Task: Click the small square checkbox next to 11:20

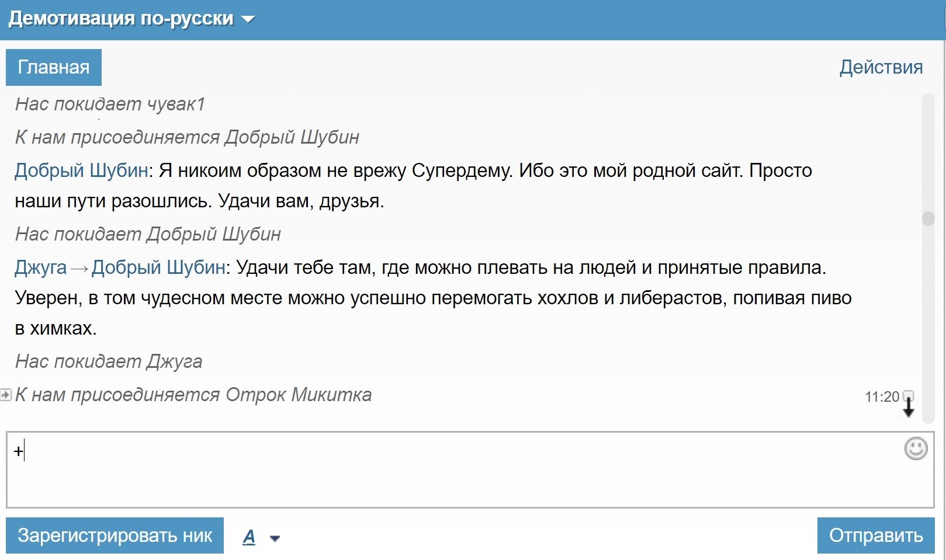Action: 908,395
